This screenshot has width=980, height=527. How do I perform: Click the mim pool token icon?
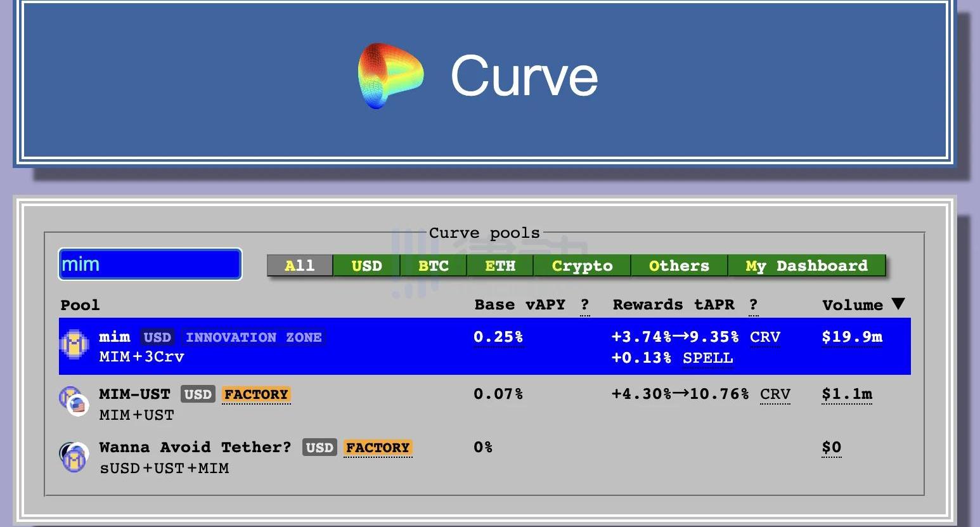[75, 345]
